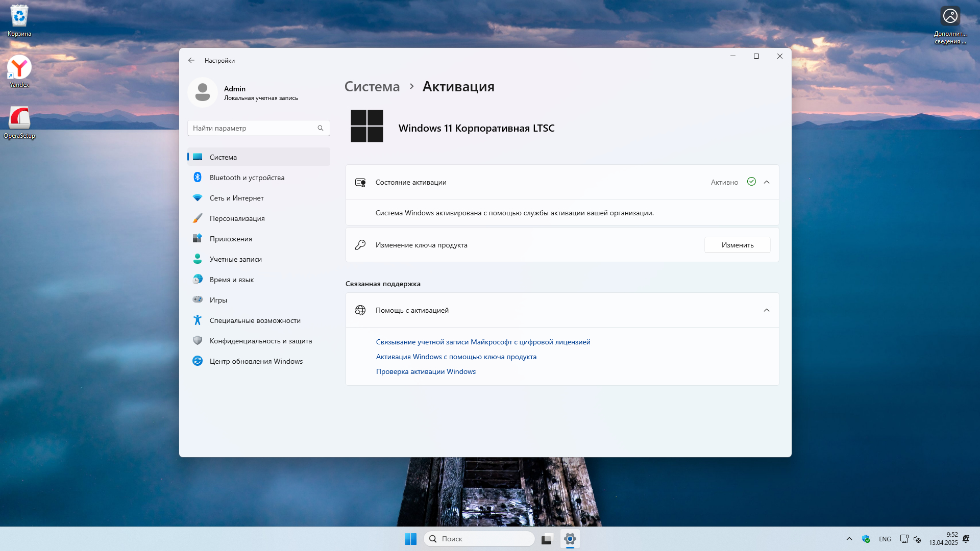Click the Найти параметр search field

[253, 128]
